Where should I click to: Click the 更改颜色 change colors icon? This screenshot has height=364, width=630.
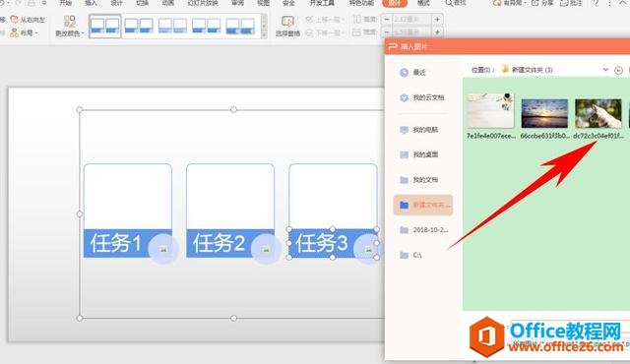point(70,27)
